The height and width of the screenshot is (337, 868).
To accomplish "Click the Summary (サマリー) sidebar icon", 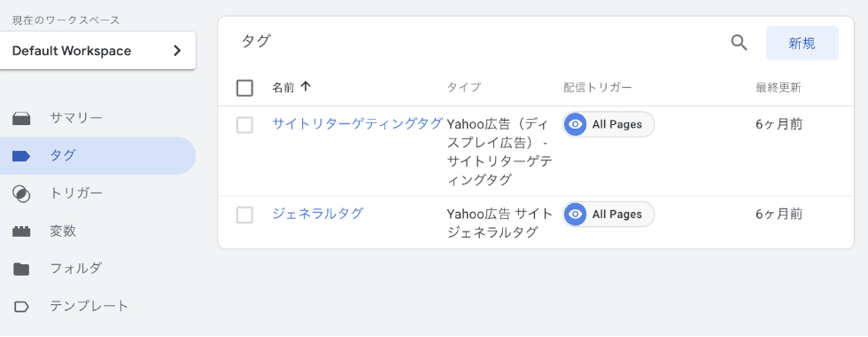I will [x=21, y=118].
